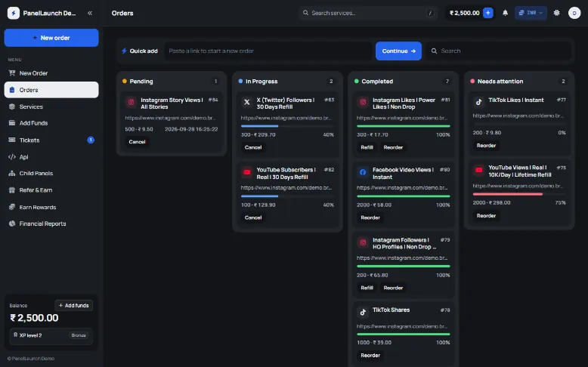Click the blue plus add-balance icon
This screenshot has width=588, height=367.
[x=488, y=13]
